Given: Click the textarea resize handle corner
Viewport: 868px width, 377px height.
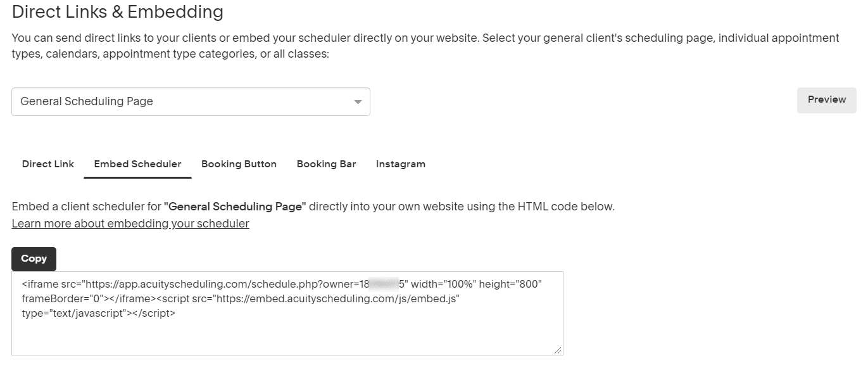Looking at the screenshot, I should [x=558, y=350].
